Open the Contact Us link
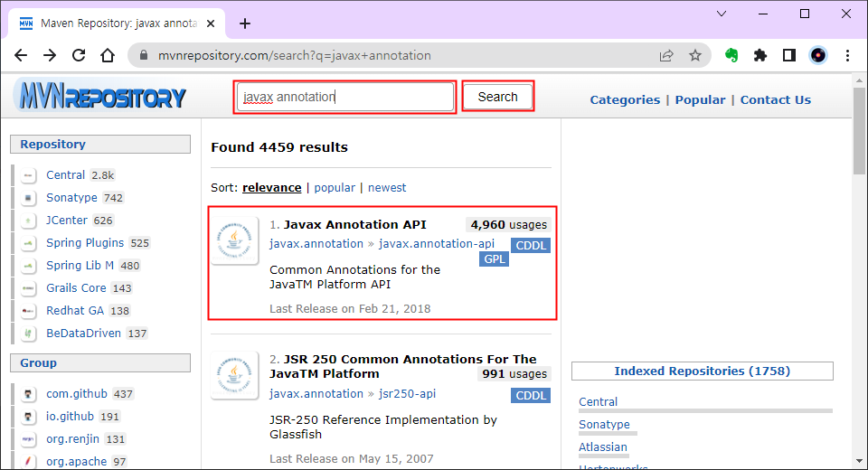 (776, 100)
